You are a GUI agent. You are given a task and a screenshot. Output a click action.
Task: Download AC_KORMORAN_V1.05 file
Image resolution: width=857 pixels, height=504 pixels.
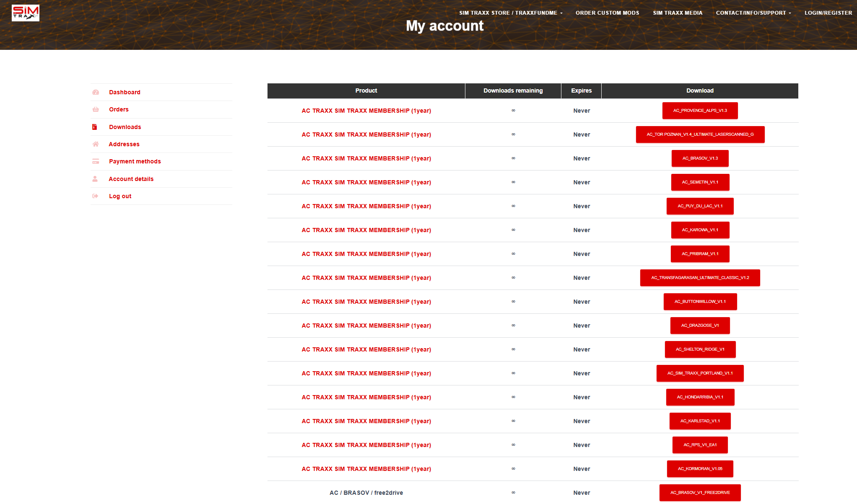tap(700, 469)
